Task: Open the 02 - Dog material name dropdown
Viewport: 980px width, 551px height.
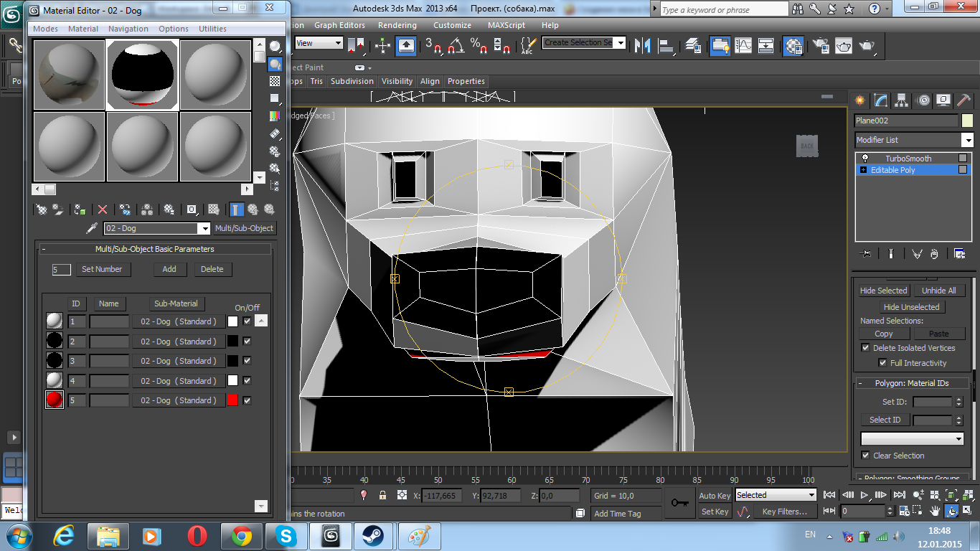Action: click(203, 228)
